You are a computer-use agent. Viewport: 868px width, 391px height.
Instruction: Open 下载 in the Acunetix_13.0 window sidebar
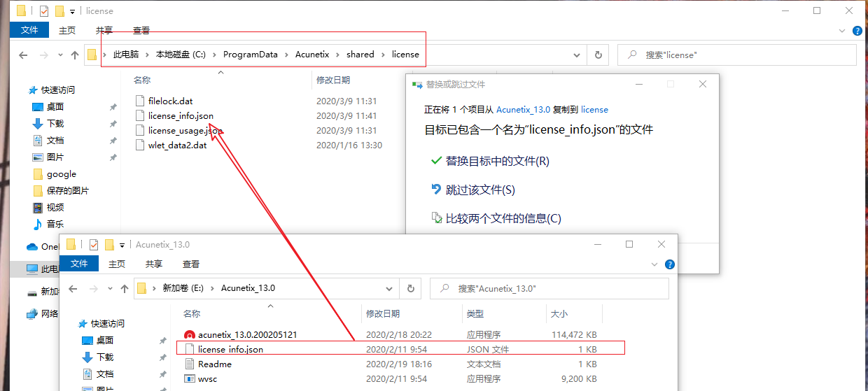(105, 357)
